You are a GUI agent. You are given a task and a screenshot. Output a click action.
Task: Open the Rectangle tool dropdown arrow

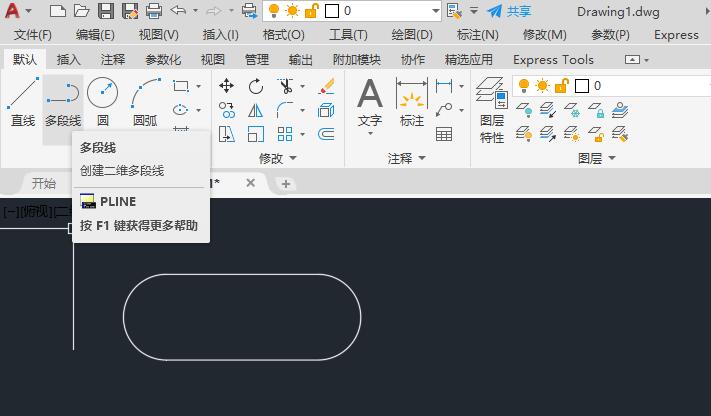coord(199,86)
